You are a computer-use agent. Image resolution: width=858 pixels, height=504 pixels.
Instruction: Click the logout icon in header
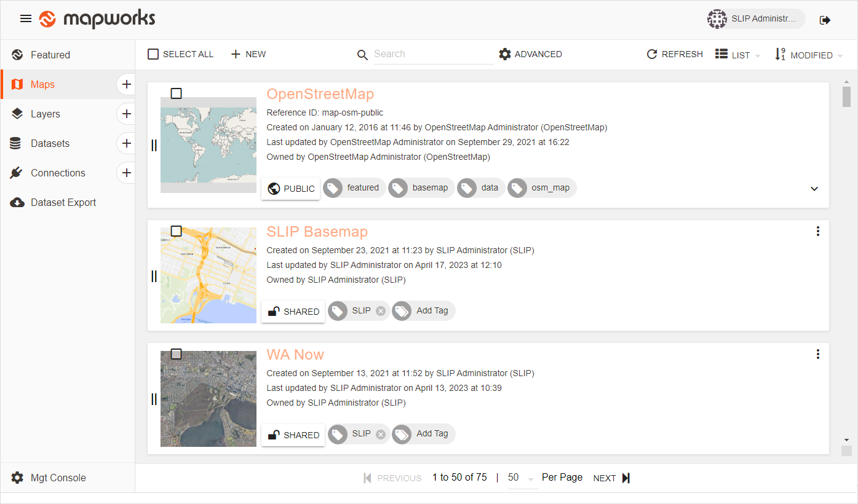pyautogui.click(x=825, y=20)
